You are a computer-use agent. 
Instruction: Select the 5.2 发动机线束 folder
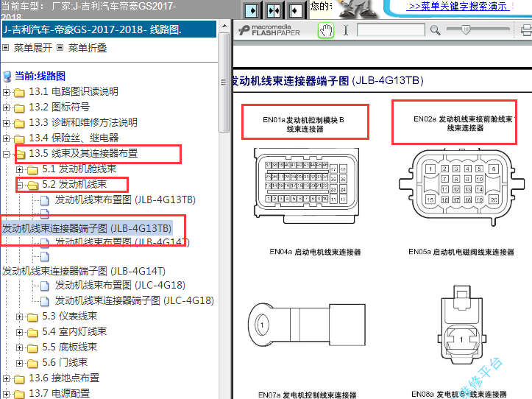(74, 184)
